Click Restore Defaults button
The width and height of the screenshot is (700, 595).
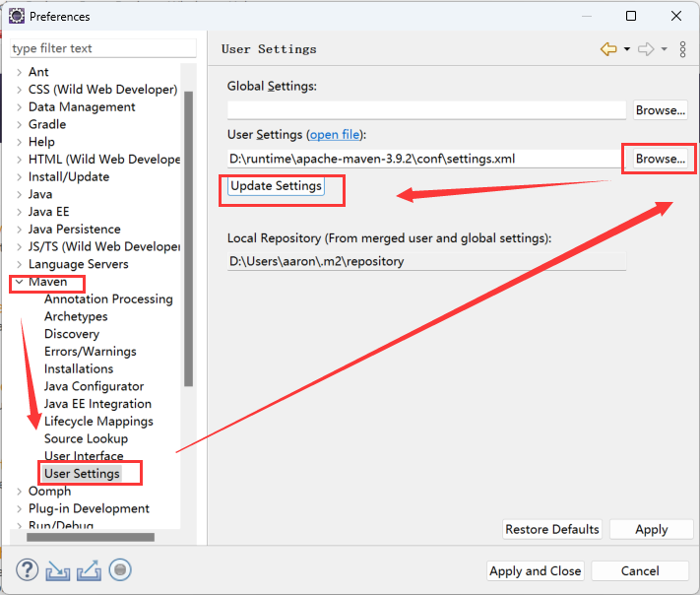(551, 529)
